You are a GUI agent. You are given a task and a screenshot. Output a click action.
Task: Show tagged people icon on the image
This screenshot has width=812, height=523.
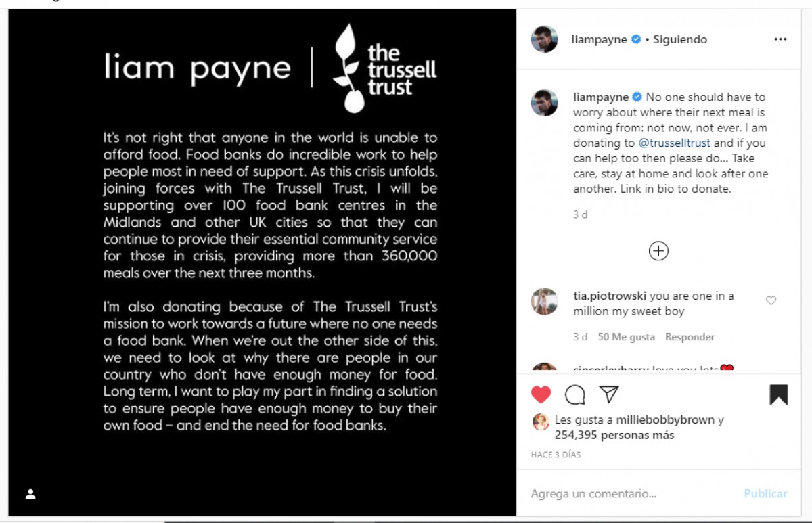coord(30,495)
